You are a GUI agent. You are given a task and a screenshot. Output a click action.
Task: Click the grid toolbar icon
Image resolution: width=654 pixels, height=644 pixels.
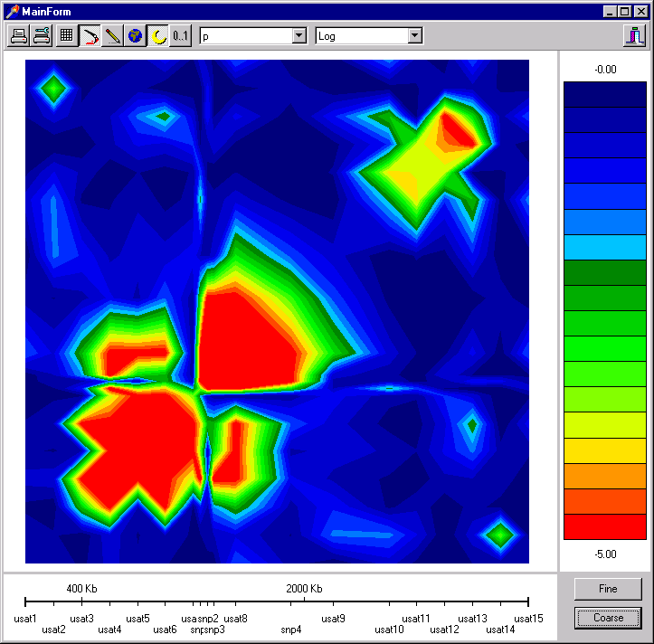point(66,36)
